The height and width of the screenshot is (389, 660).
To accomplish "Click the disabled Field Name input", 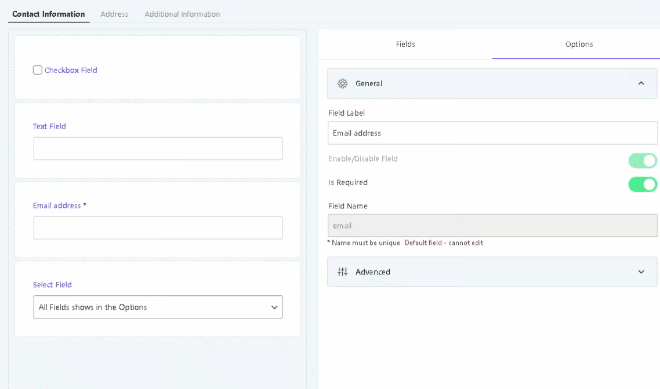I will click(x=492, y=226).
